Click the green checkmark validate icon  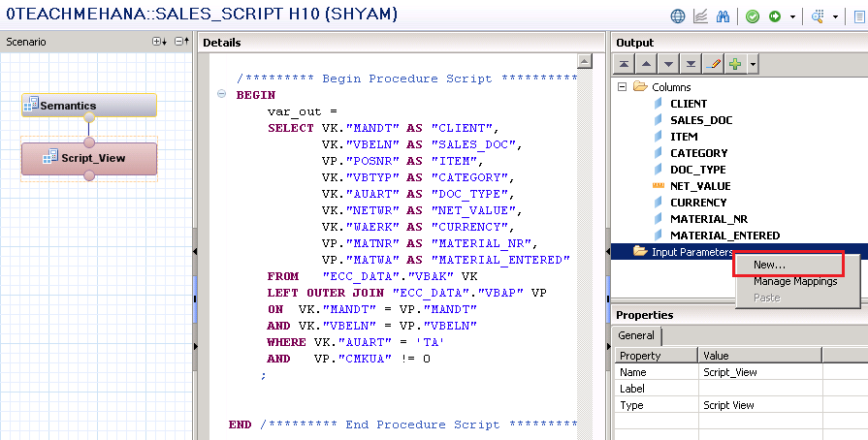(753, 16)
